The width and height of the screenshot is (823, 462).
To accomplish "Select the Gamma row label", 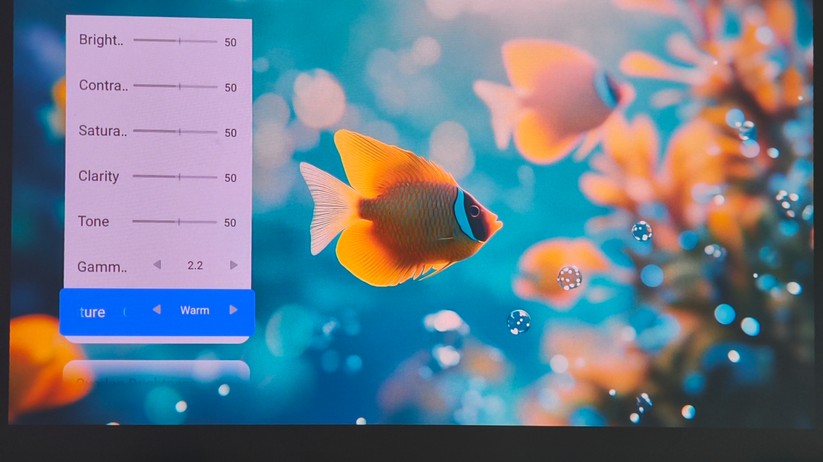I will (102, 267).
